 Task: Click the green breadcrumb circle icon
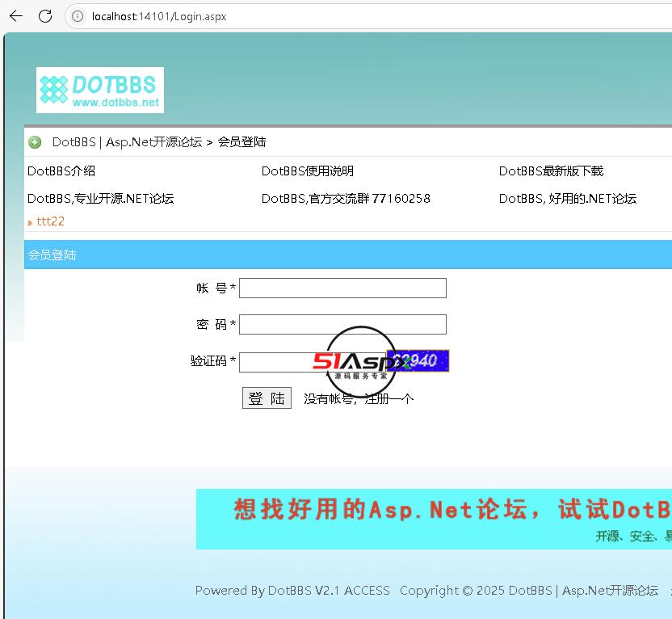35,142
